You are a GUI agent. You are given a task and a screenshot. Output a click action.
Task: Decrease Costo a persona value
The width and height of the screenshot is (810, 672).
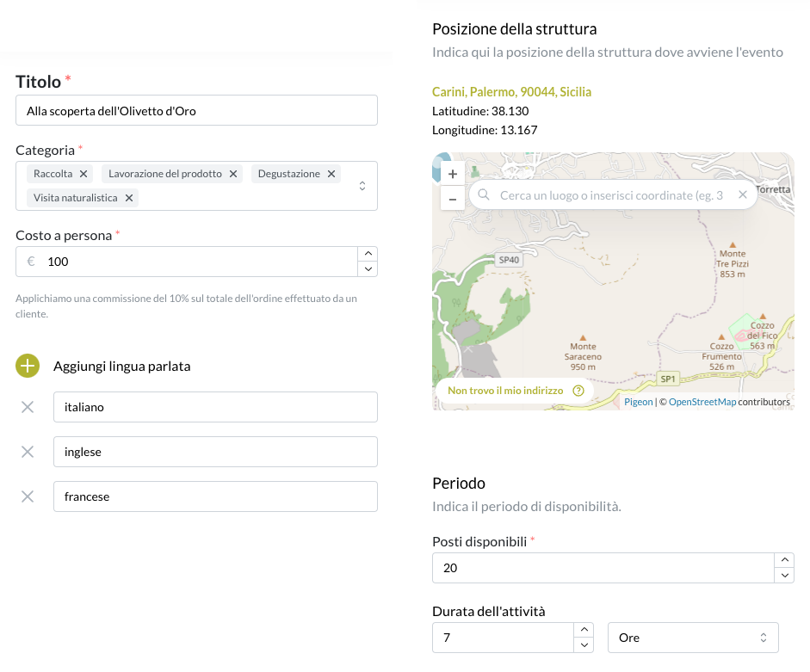[368, 268]
